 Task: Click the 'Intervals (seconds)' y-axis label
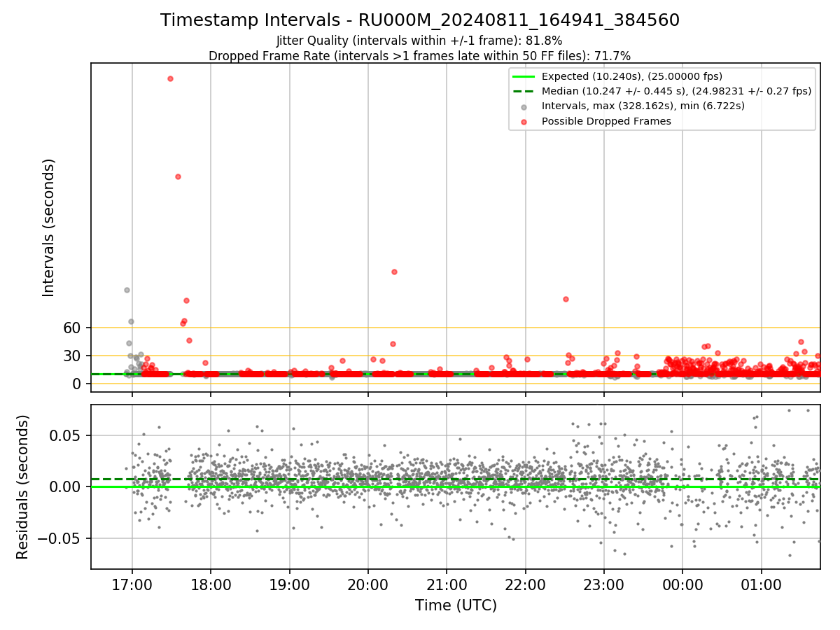tap(49, 227)
